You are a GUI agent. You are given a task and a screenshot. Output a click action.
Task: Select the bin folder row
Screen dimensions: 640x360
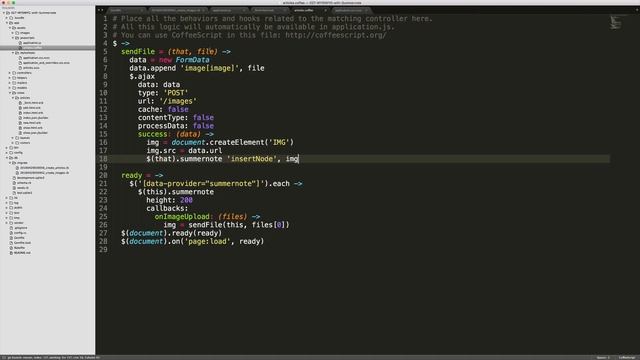click(47, 148)
